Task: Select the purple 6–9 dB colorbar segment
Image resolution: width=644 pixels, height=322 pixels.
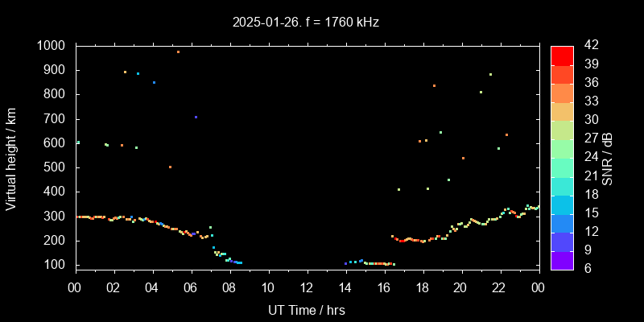Action: coord(562,259)
